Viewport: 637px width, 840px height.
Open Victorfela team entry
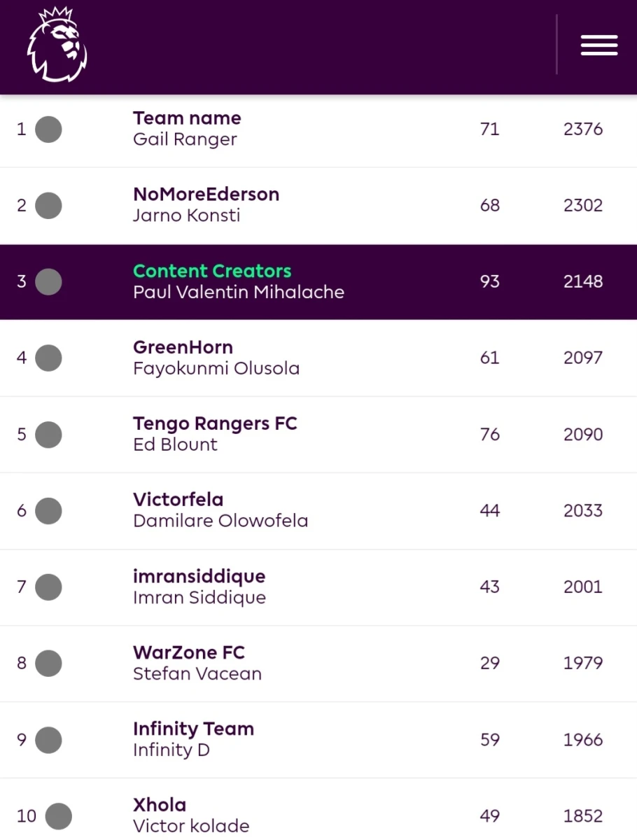coord(178,500)
